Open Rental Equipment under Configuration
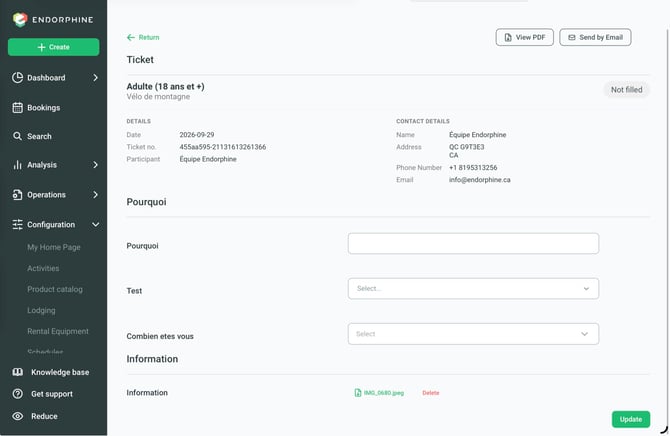670x436 pixels. tap(58, 331)
